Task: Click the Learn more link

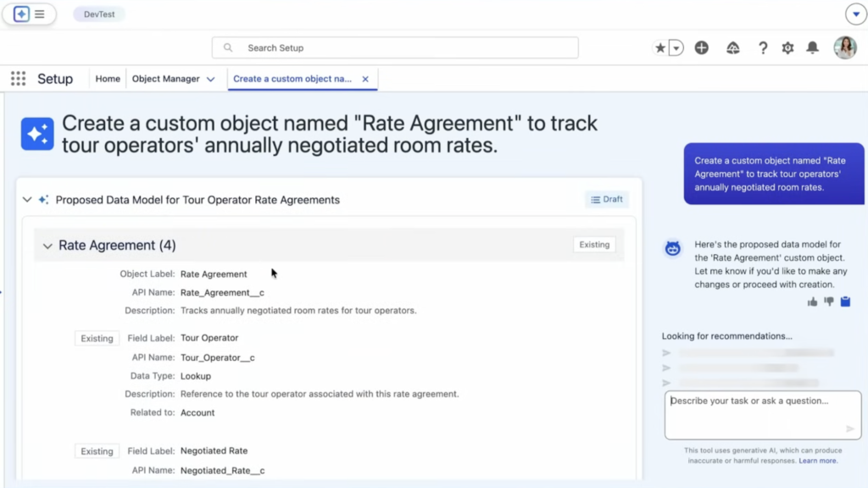Action: [x=818, y=461]
